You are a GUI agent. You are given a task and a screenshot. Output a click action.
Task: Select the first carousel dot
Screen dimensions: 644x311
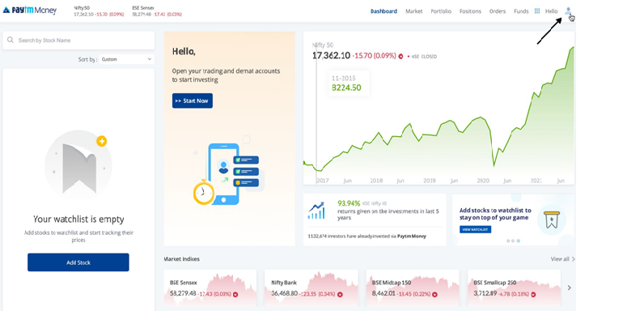(508, 241)
